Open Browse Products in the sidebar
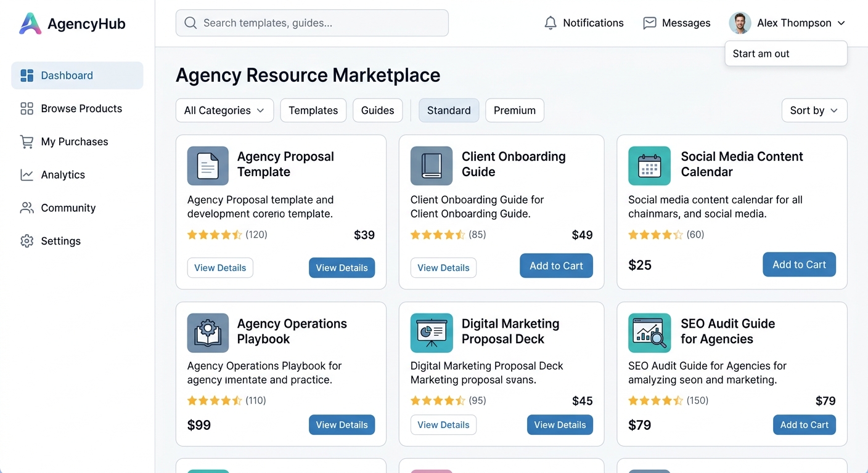The image size is (868, 473). click(x=77, y=108)
